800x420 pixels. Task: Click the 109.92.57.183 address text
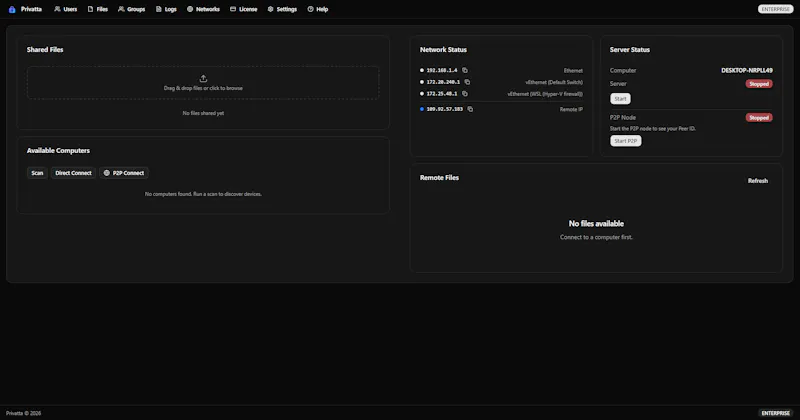click(x=445, y=109)
